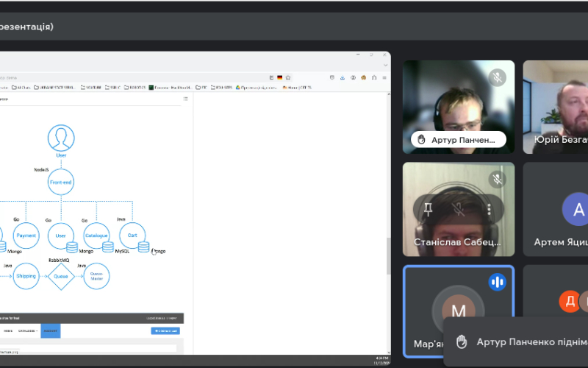Click the downloads arrow icon in shared browser
The image size is (588, 368).
pos(343,78)
